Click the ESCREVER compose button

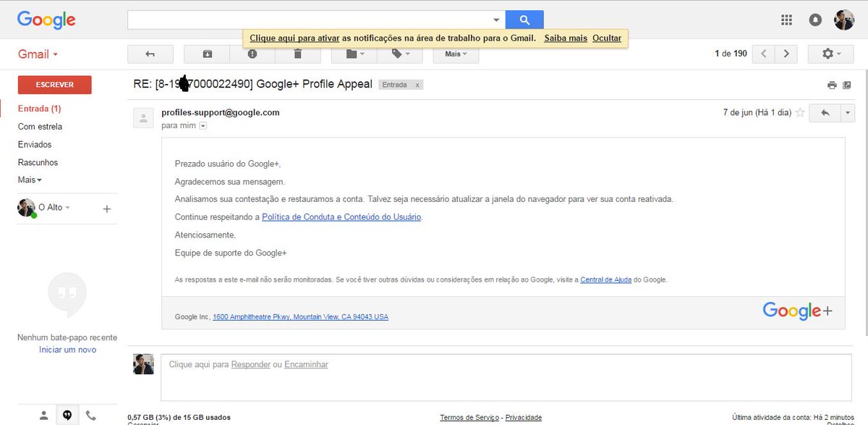point(55,85)
